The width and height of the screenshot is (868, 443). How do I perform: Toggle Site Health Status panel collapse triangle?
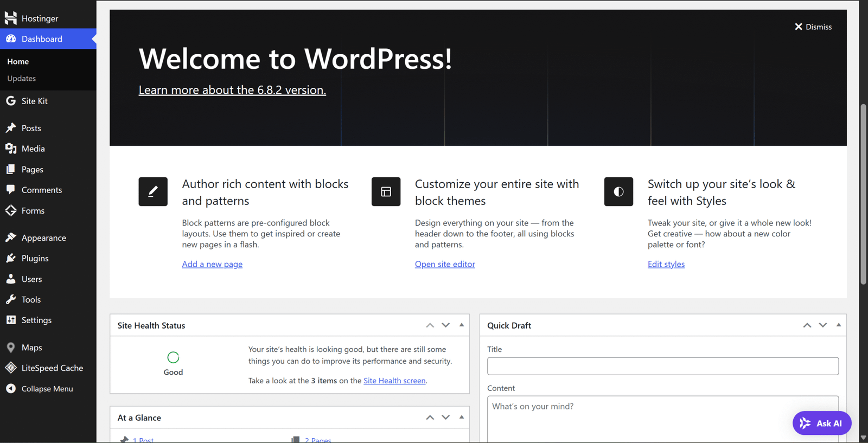[x=462, y=325]
